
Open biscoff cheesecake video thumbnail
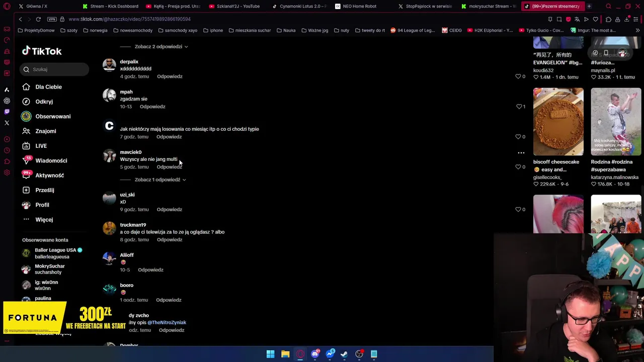[x=558, y=122]
